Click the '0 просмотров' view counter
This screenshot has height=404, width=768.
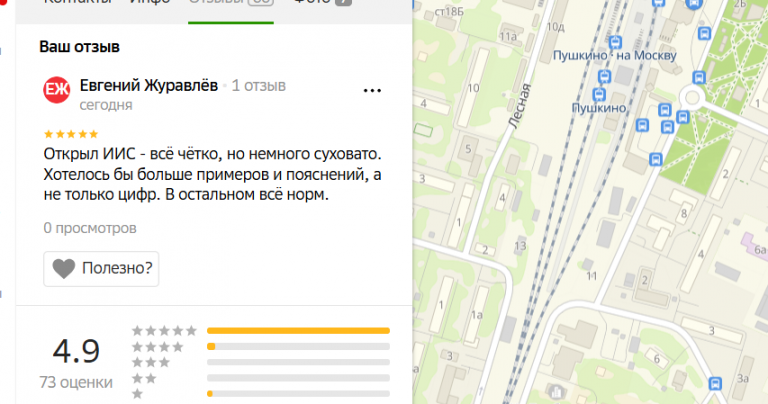(x=90, y=228)
